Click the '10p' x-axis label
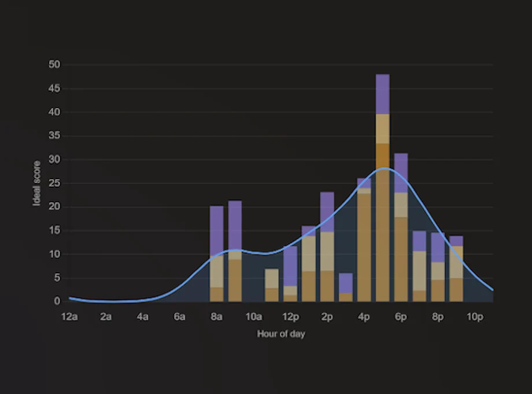The image size is (532, 394). click(x=475, y=317)
